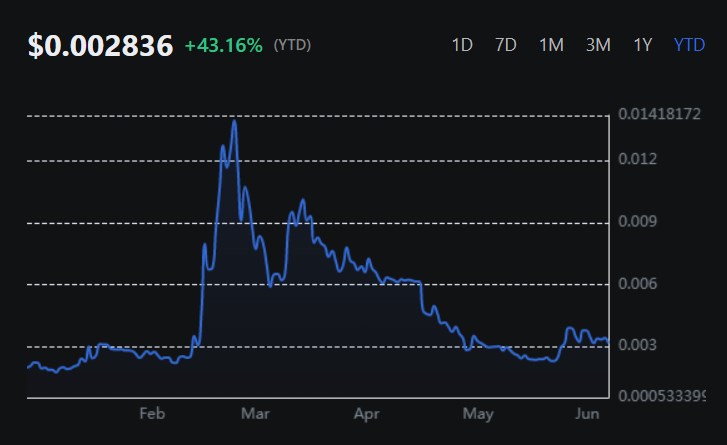
Task: Click the Mar label on the time axis
Action: click(x=256, y=413)
